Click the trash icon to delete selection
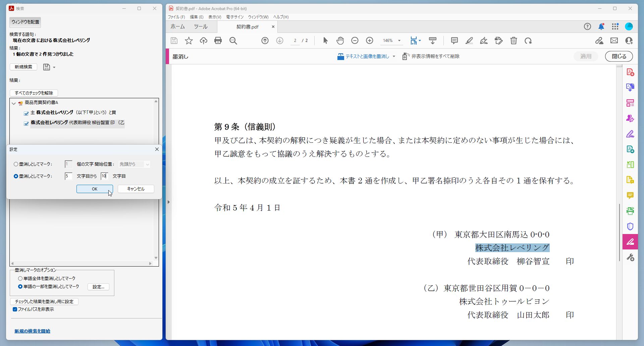Image resolution: width=644 pixels, height=346 pixels. pos(513,40)
